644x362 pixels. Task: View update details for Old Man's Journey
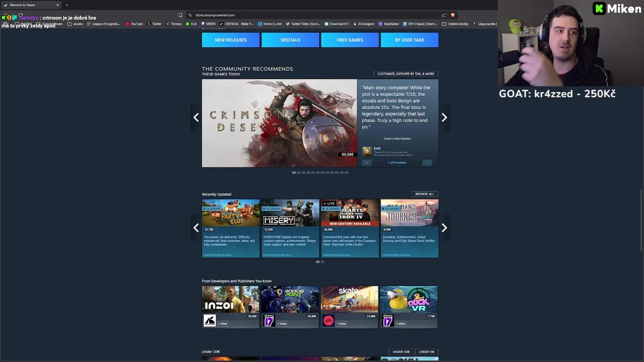coord(396,255)
